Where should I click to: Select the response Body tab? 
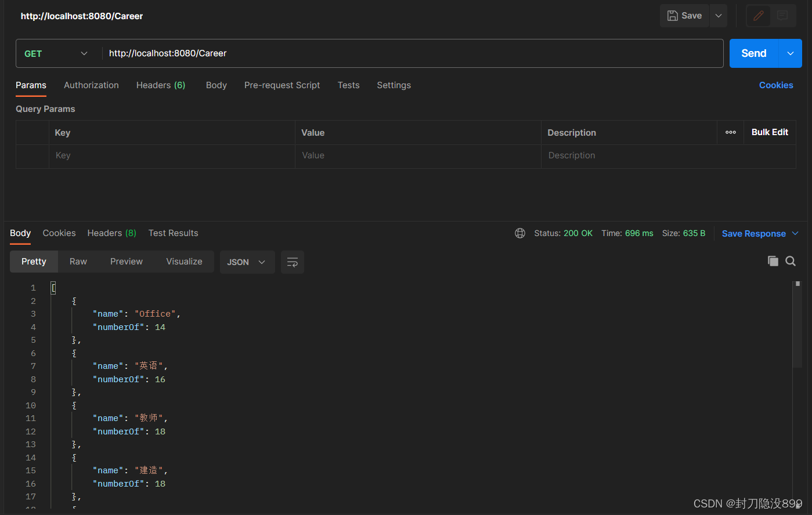(20, 233)
